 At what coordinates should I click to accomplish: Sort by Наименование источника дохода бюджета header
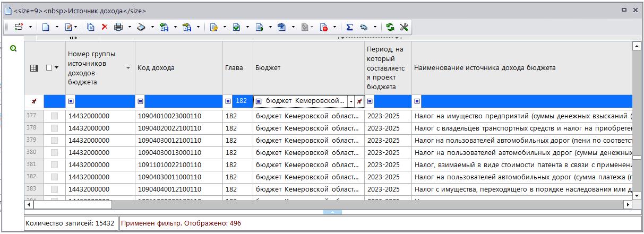pos(522,68)
